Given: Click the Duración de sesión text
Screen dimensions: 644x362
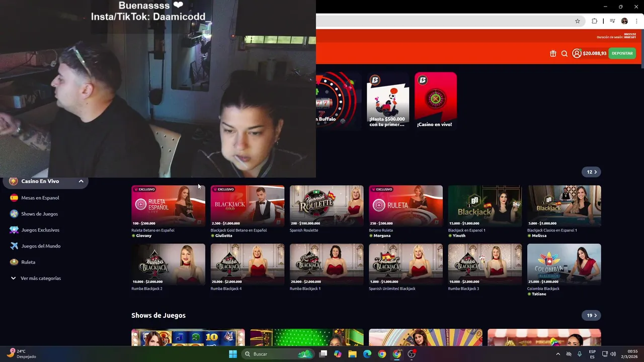Looking at the screenshot, I should click(616, 36).
